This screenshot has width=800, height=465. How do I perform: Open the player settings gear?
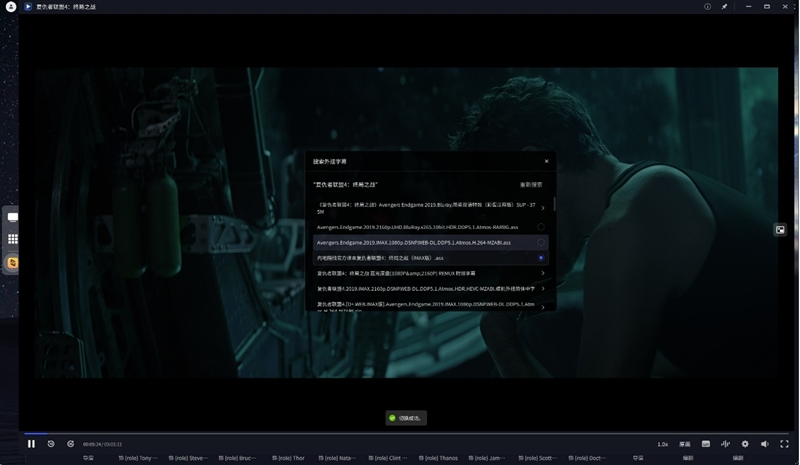745,444
